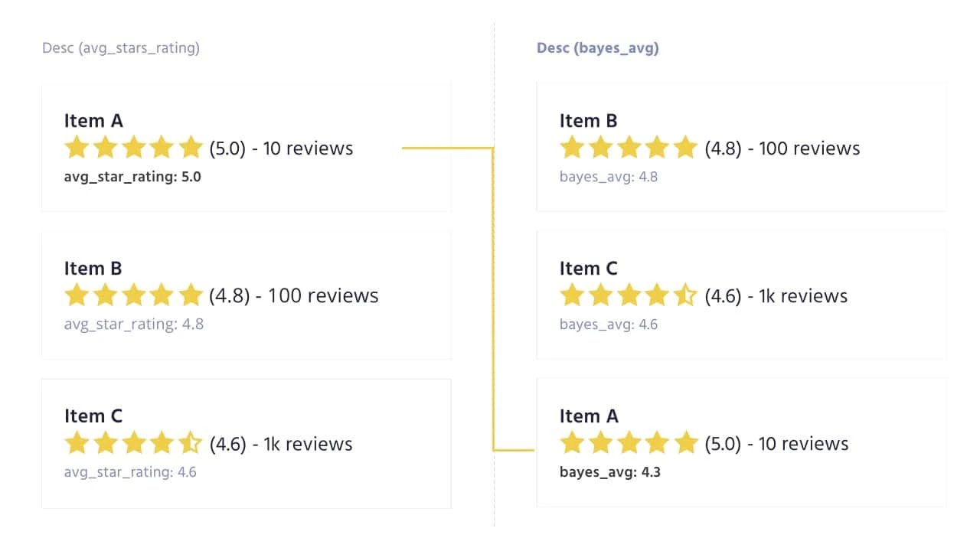Click "(4.8) - 100 reviews" text on left

tap(294, 295)
